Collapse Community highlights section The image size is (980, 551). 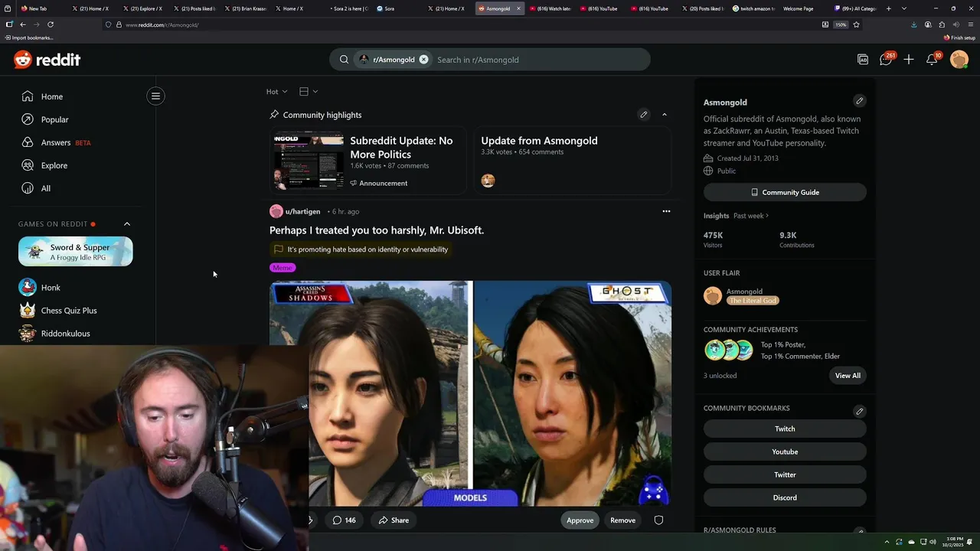coord(665,115)
